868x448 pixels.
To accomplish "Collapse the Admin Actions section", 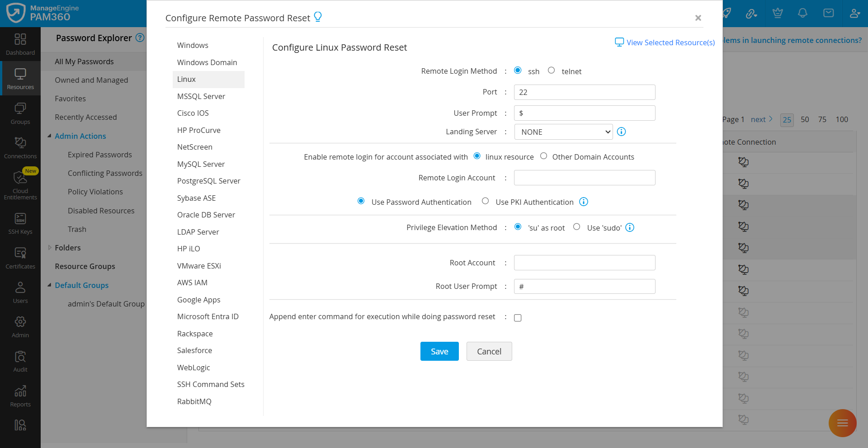I will (x=50, y=136).
